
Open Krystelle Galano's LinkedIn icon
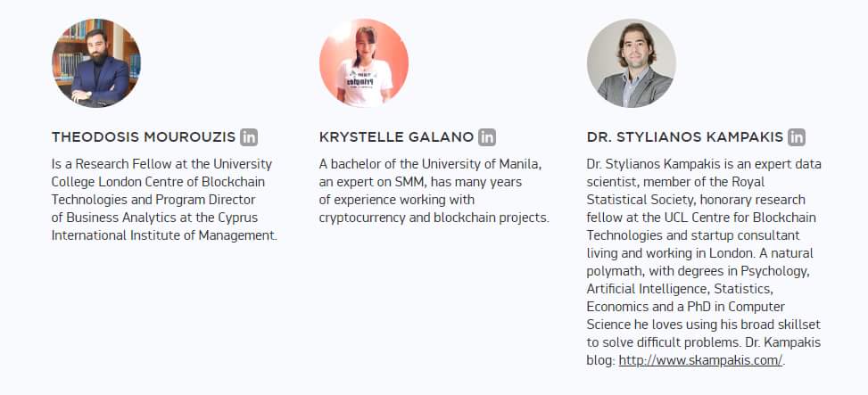[487, 137]
